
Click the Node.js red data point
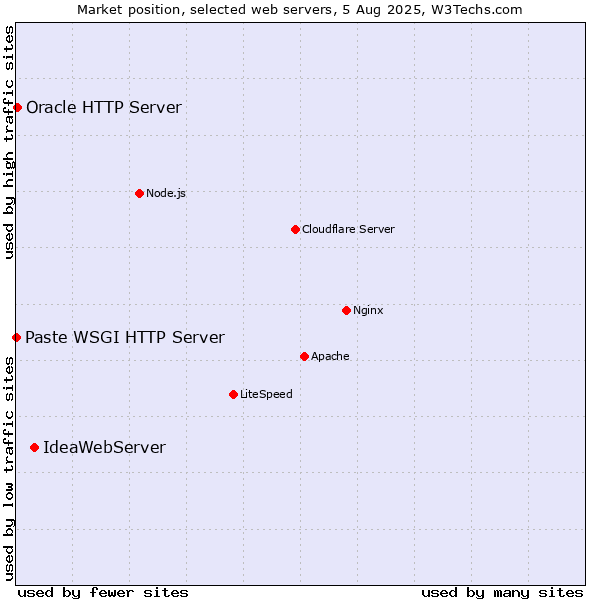click(x=140, y=194)
